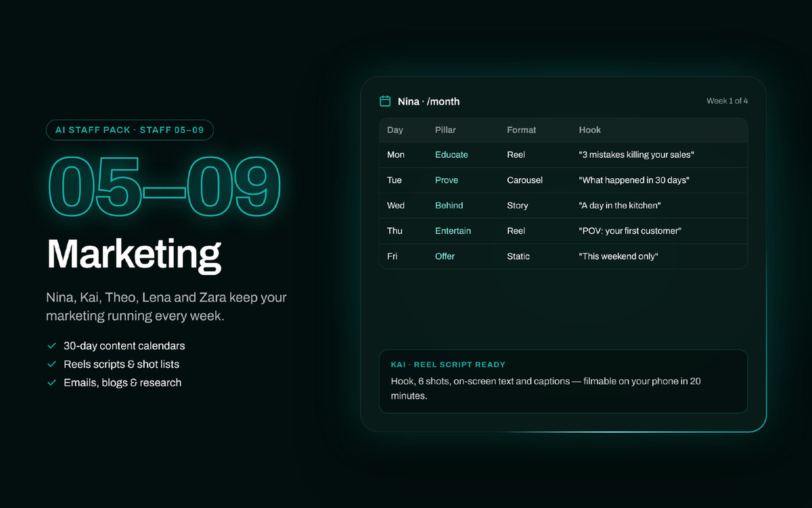Click the large glowing 05–09 number
Viewport: 812px width, 508px height.
coord(164,188)
